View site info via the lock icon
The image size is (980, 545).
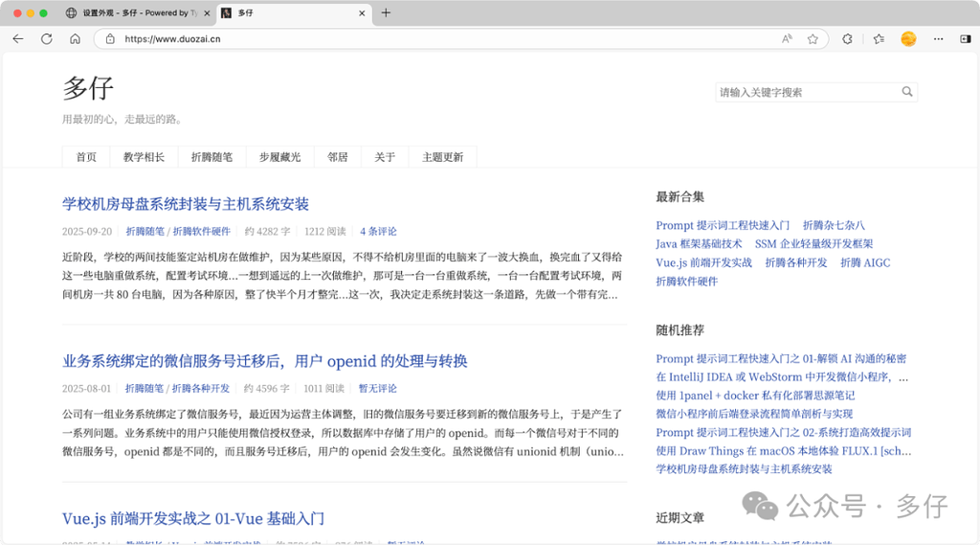coord(110,39)
